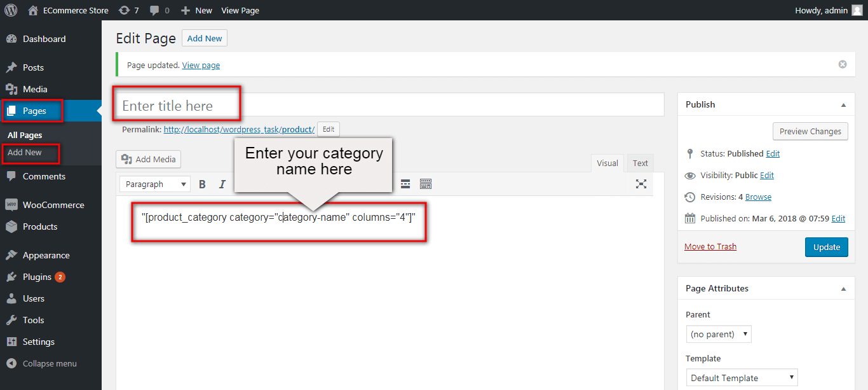Open the Parent page dropdown

coord(719,334)
